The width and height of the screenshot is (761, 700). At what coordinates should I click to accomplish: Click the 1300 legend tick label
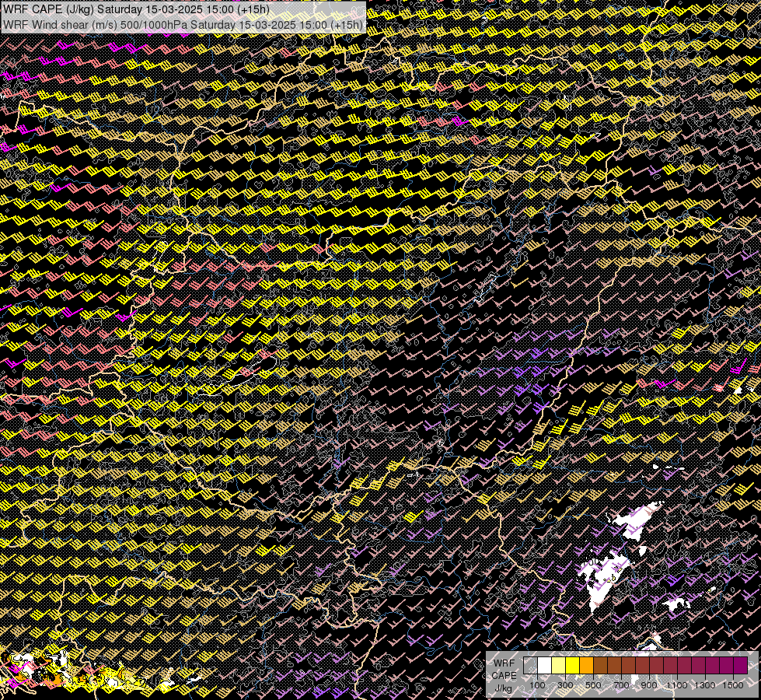tap(705, 685)
